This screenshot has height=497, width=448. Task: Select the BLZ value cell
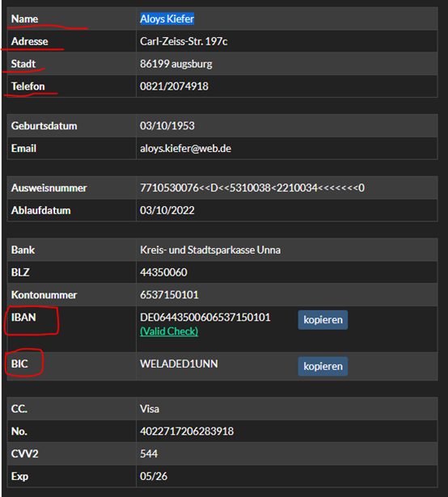coord(287,272)
